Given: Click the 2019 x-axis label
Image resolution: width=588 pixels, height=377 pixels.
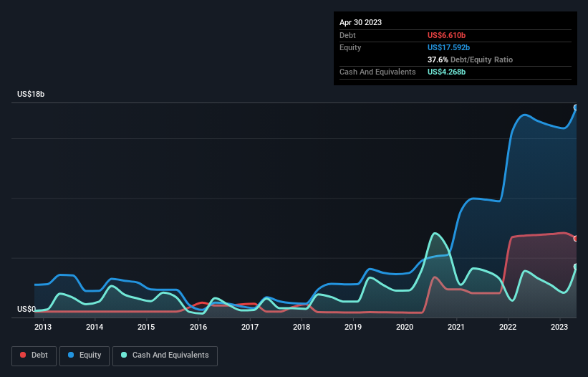Looking at the screenshot, I should click(353, 327).
